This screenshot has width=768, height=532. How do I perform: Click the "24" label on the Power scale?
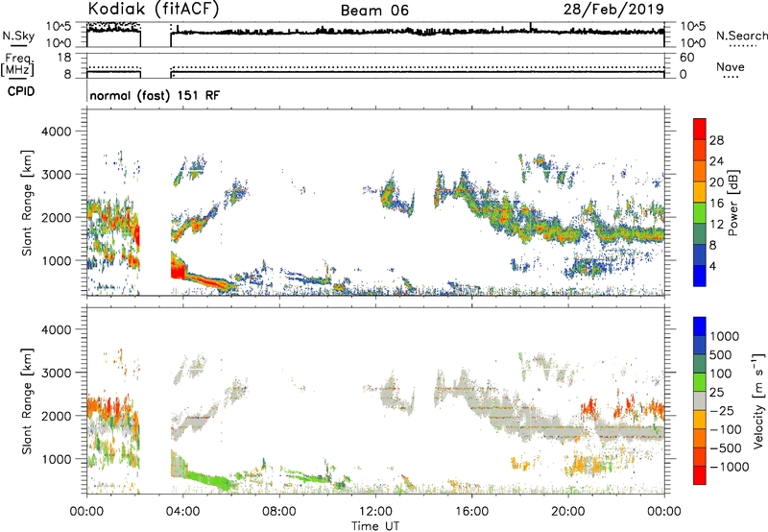[716, 161]
